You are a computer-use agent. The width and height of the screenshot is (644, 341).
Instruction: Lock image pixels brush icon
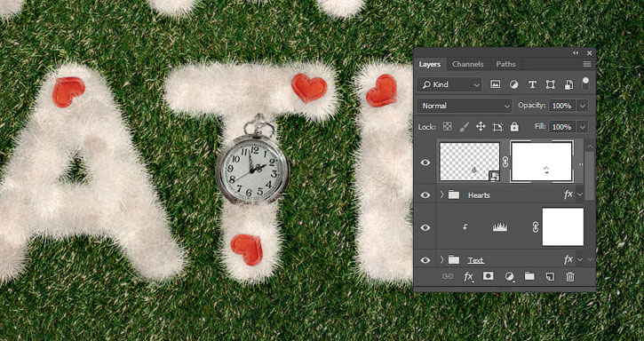coord(464,127)
